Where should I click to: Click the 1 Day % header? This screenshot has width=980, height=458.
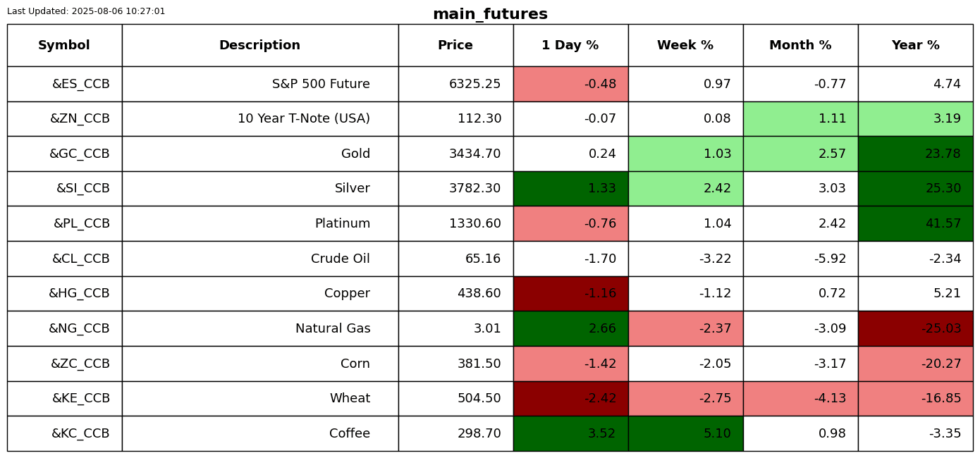[x=570, y=46]
